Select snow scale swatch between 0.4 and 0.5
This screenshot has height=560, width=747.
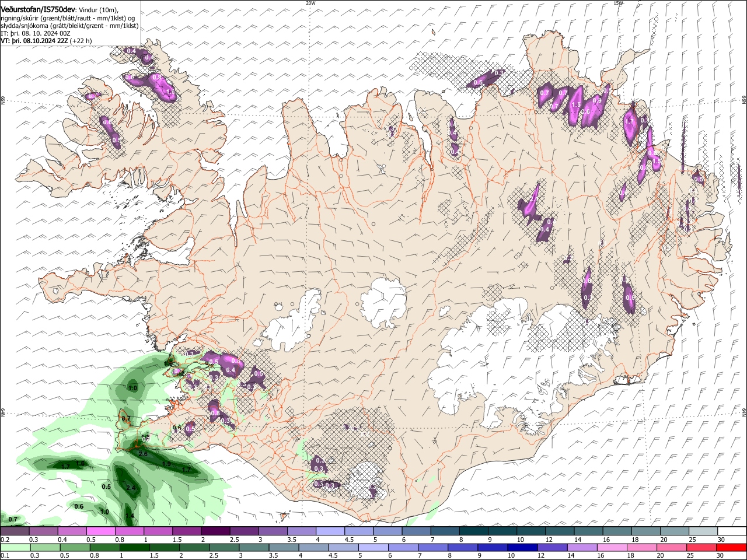(x=72, y=531)
